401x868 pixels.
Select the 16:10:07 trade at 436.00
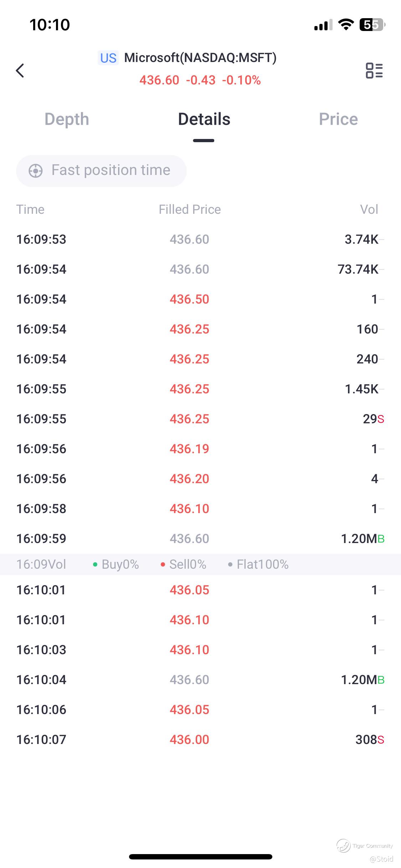[200, 740]
